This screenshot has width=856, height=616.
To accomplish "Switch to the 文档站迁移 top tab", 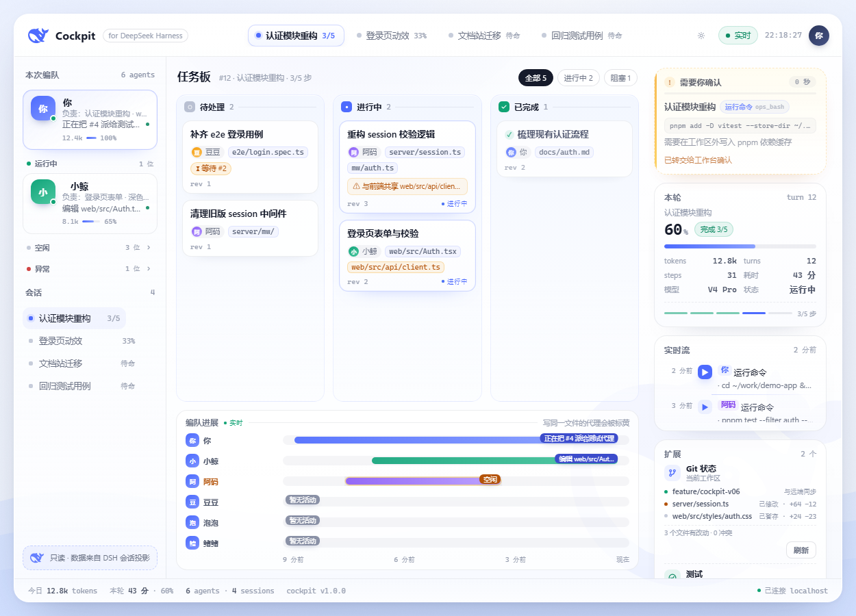I will point(484,36).
